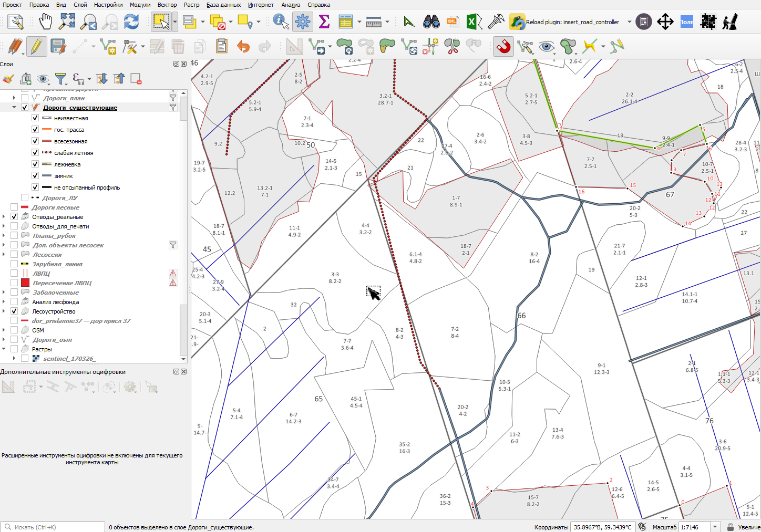Click the Undo arrow icon
Image resolution: width=761 pixels, height=532 pixels.
[243, 47]
